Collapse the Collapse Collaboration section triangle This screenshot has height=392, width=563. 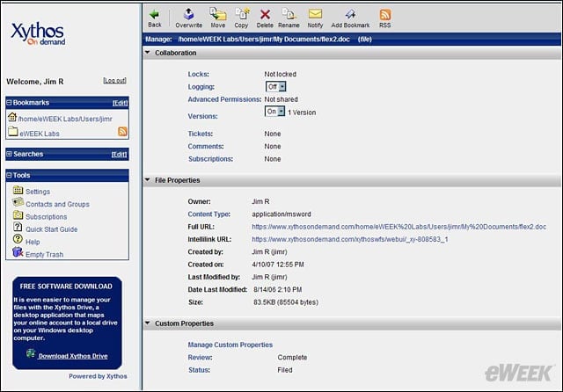click(x=147, y=53)
